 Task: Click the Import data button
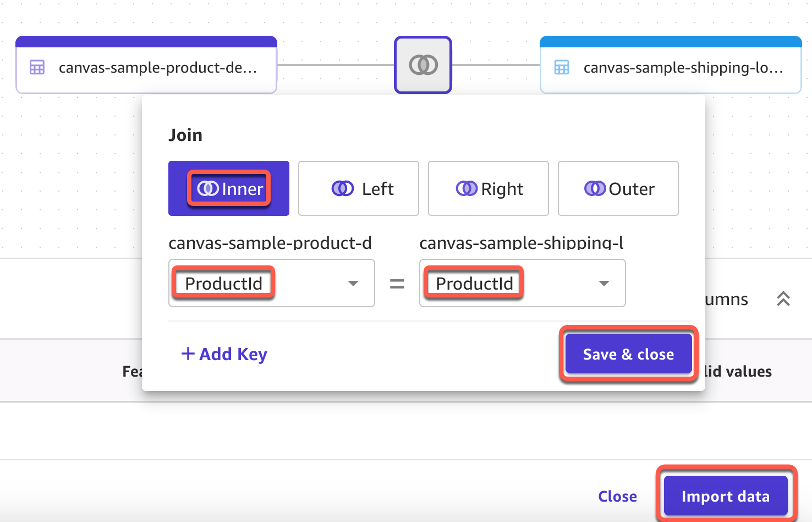point(726,496)
